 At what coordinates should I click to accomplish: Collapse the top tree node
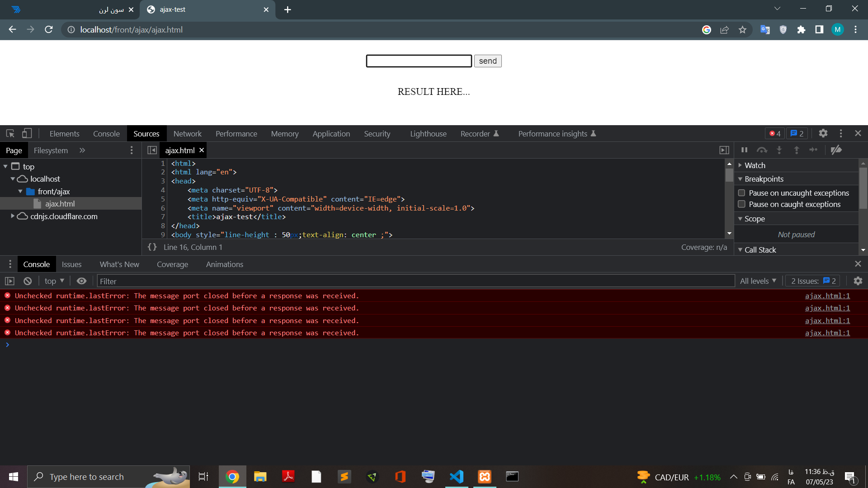5,167
